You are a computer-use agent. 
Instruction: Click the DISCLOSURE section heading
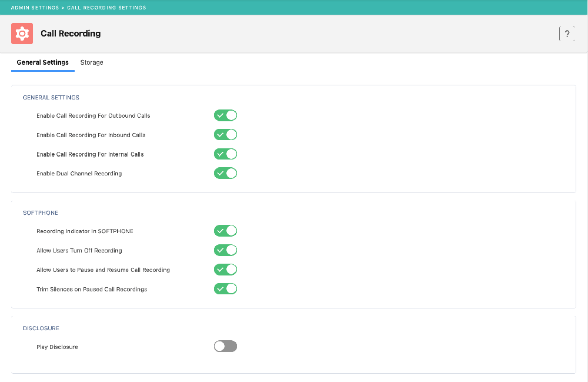coord(41,328)
